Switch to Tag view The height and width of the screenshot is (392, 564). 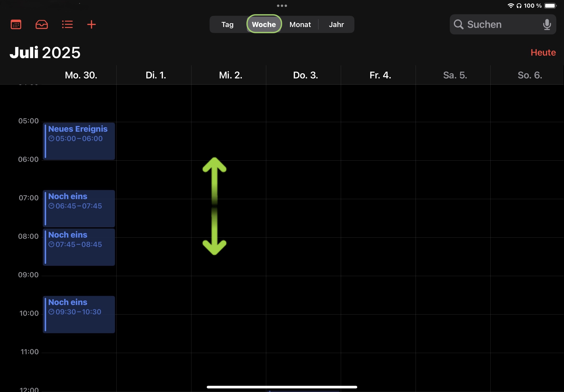tap(227, 25)
